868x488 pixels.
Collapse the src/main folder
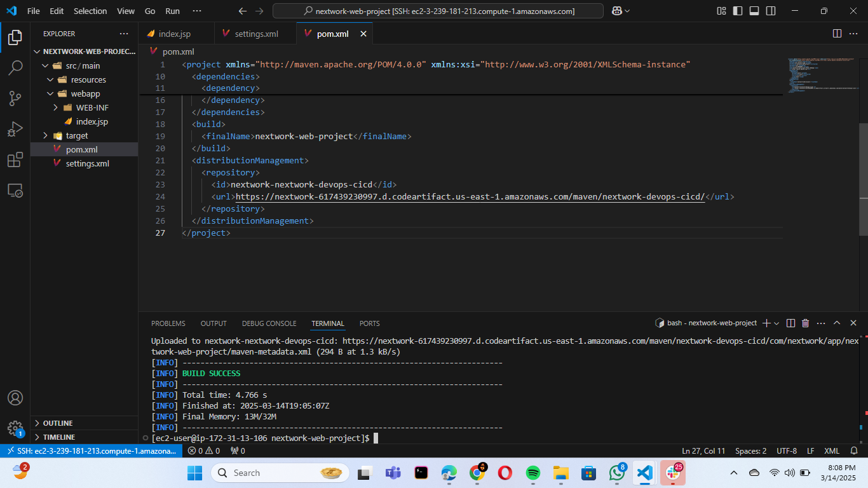pos(84,65)
